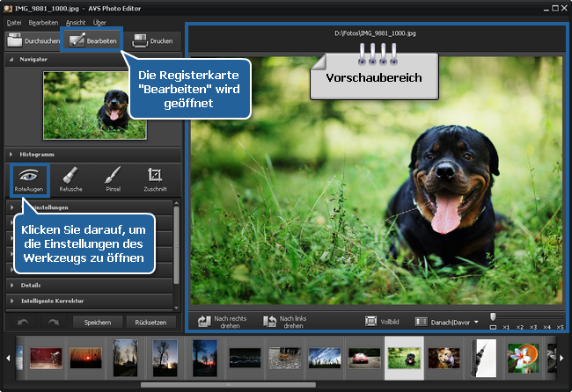
Task: Activate the Zuschnitt crop tool
Action: coord(155,179)
